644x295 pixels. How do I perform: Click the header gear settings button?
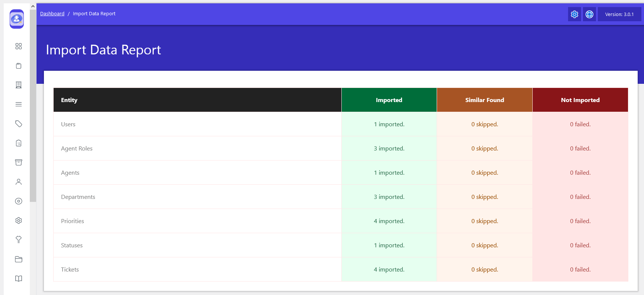(x=574, y=14)
